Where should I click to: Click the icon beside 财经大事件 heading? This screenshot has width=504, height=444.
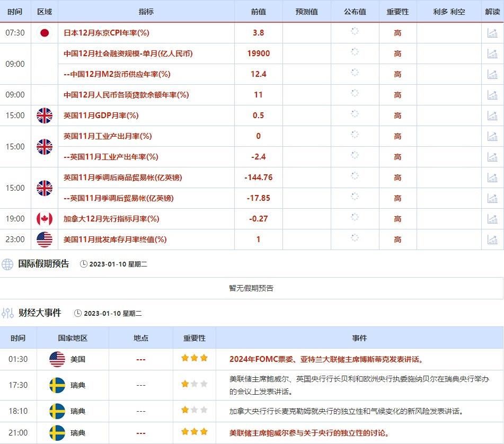coord(7,313)
